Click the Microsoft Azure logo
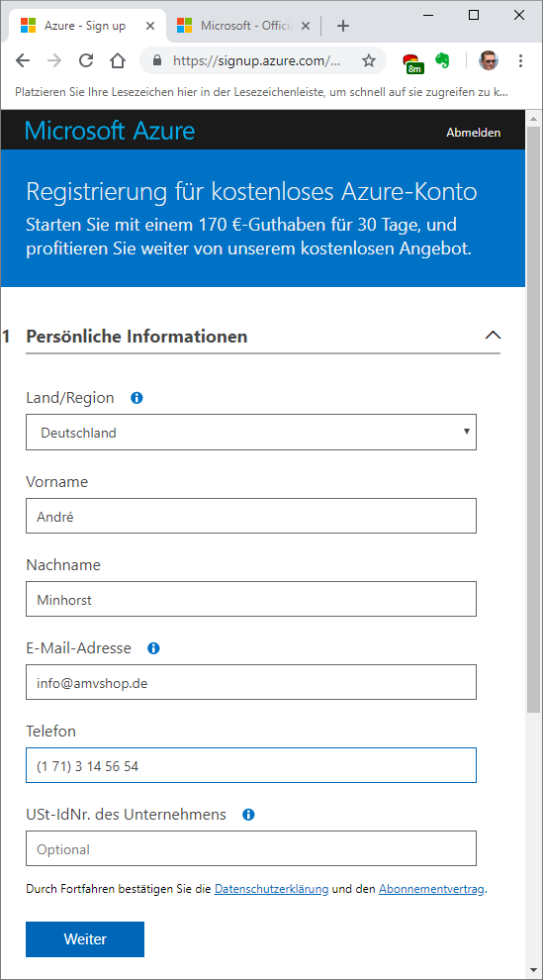This screenshot has height=980, width=543. [110, 131]
